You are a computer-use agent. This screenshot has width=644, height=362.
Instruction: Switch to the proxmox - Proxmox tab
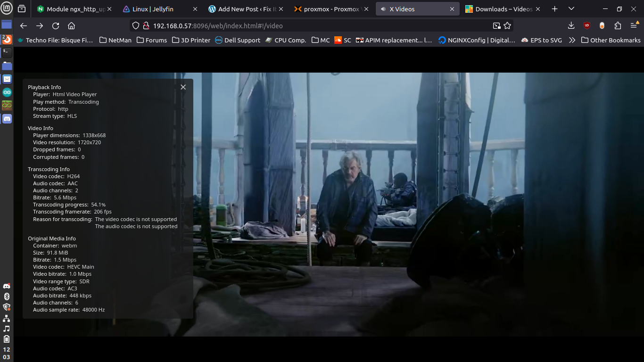pos(332,9)
